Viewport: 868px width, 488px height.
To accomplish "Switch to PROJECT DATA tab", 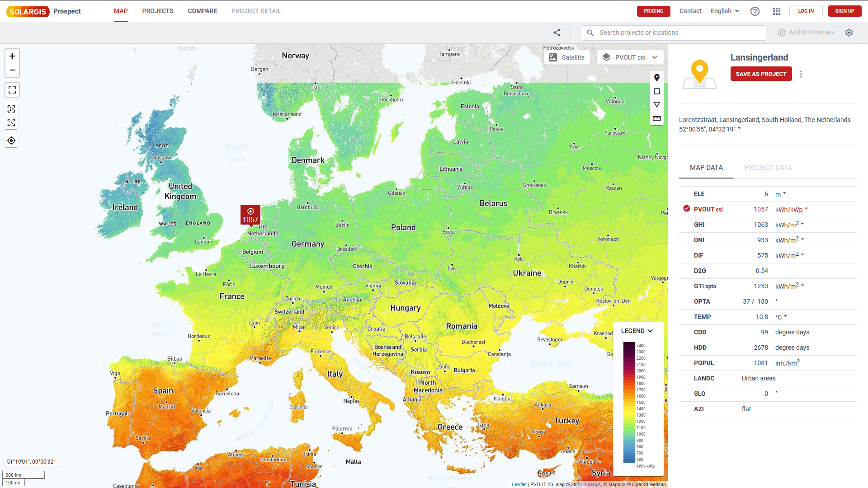I will pos(768,168).
